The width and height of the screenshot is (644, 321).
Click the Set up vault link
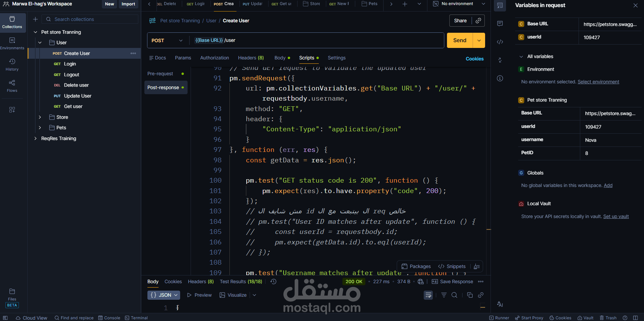tap(616, 216)
